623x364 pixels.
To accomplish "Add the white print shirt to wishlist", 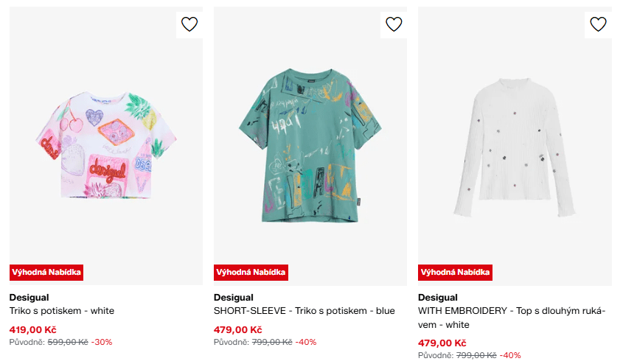I will tap(189, 24).
